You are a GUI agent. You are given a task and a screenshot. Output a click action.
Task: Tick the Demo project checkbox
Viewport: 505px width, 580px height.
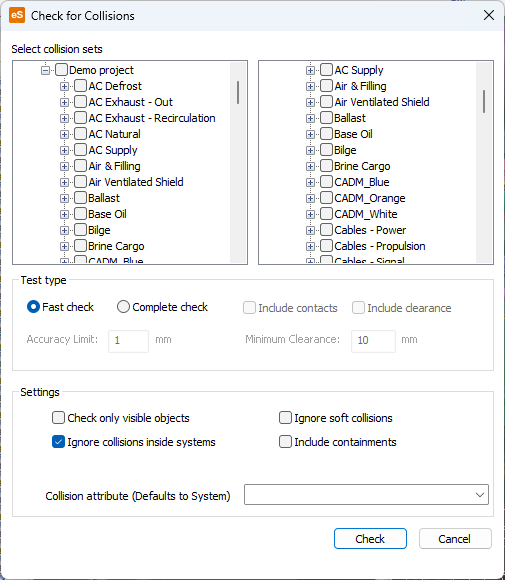coord(61,70)
